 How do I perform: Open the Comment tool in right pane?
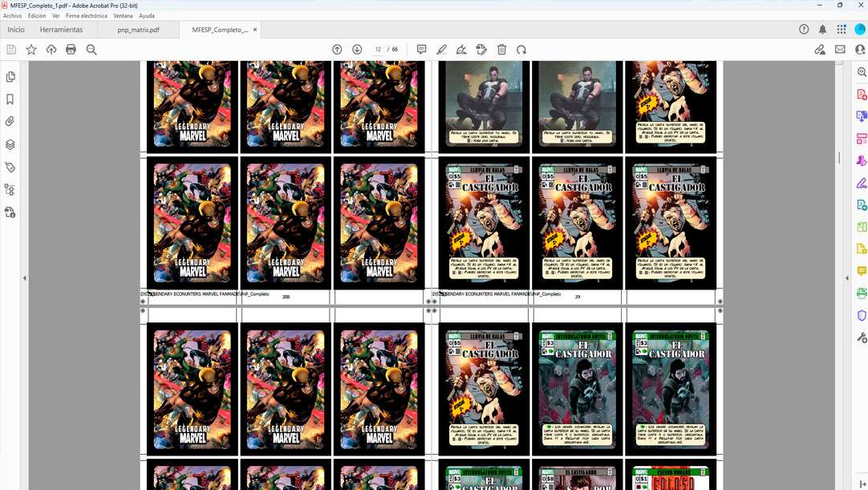coord(862,271)
